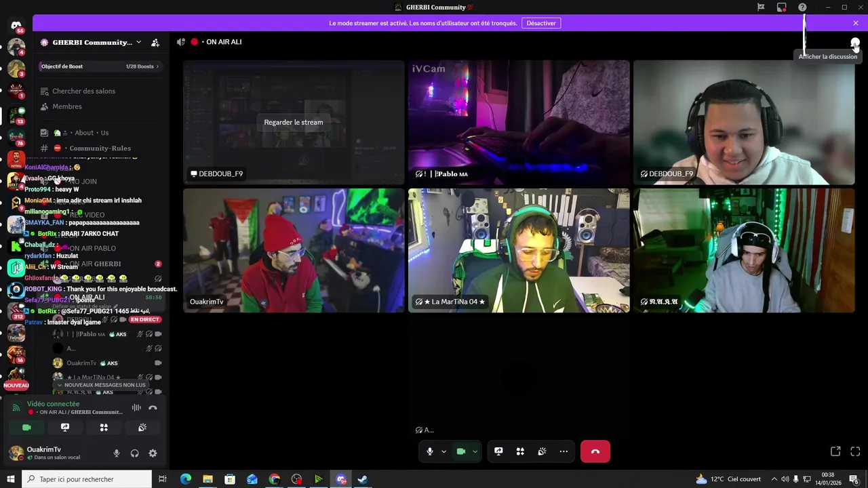Open Chrome from the Windows taskbar
868x488 pixels.
[x=274, y=479]
